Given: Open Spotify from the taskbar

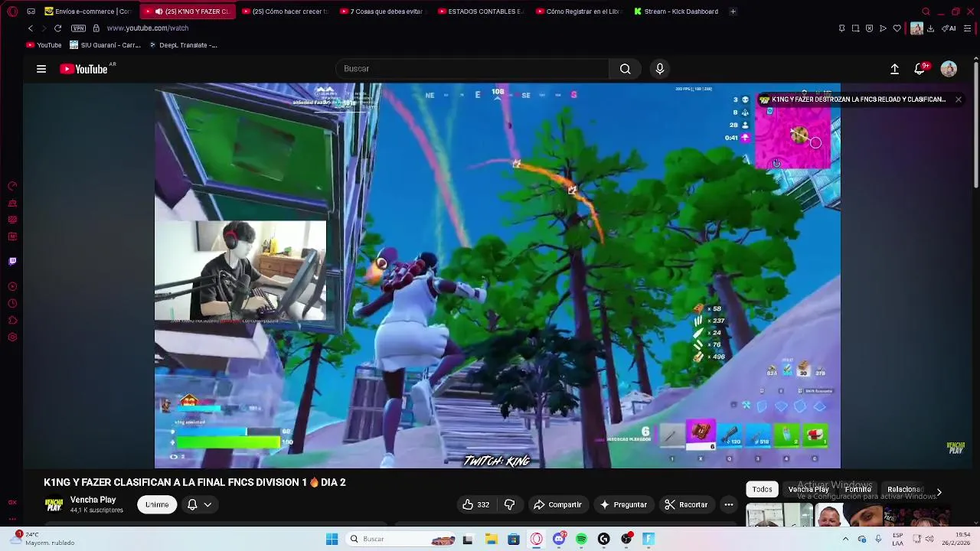Looking at the screenshot, I should pos(581,539).
